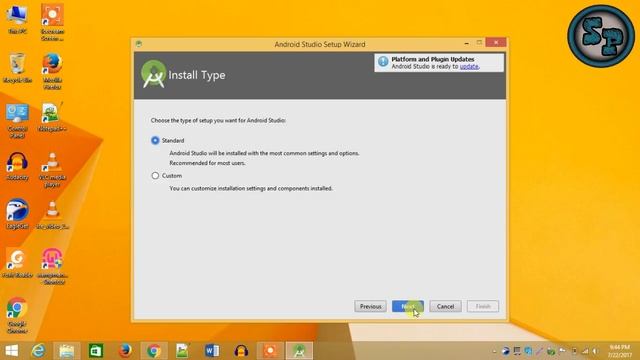The height and width of the screenshot is (360, 640).
Task: Open the VLC video file on desktop
Action: [x=52, y=214]
